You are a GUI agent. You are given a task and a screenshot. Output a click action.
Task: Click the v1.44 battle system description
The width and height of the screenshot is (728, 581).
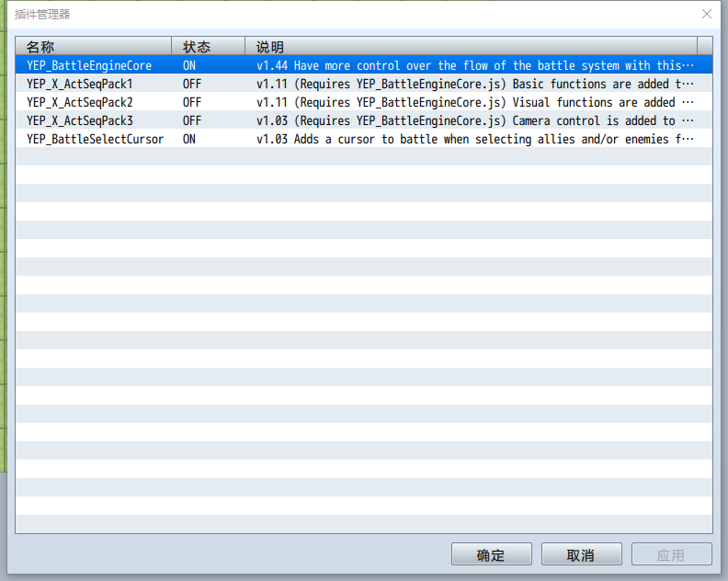click(475, 65)
